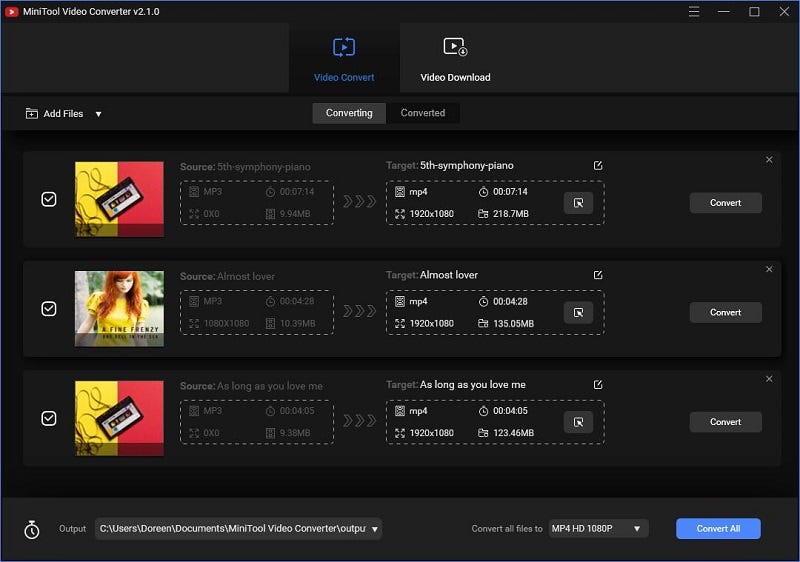
Task: Maximize the MiniTool Video Converter window
Action: point(754,11)
